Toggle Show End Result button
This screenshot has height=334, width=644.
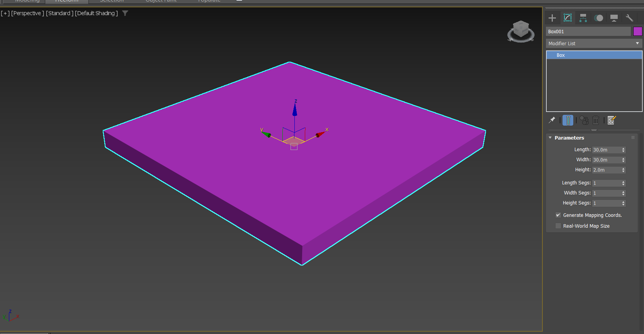coord(568,120)
